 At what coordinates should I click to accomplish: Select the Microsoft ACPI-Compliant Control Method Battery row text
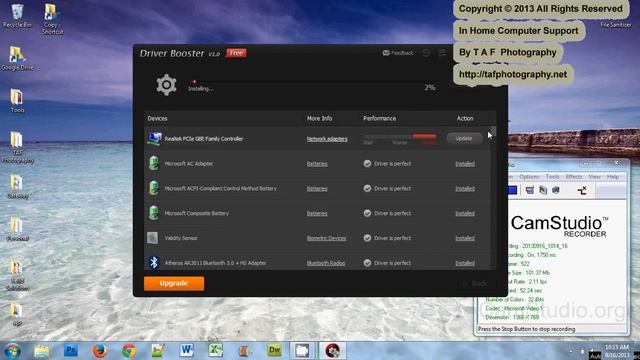[220, 189]
